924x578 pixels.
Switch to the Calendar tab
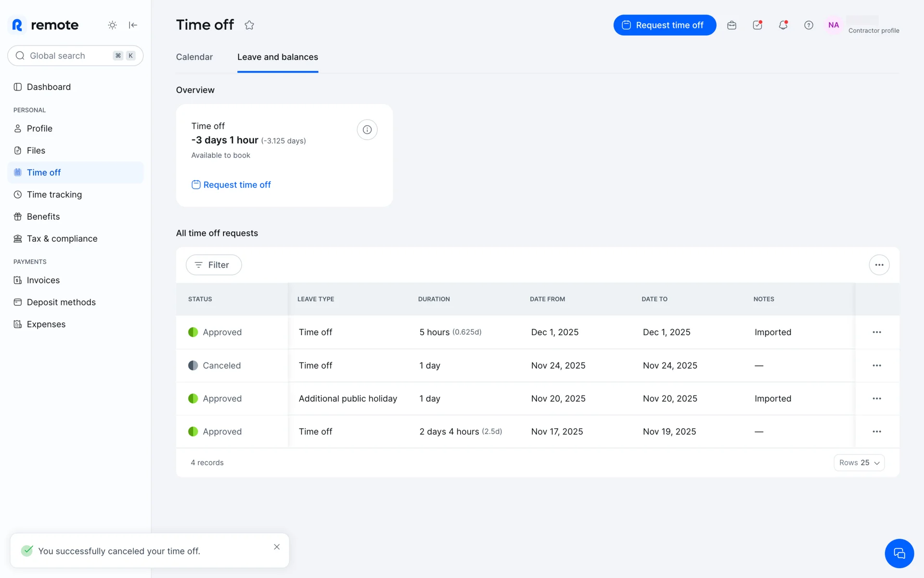[x=194, y=57]
